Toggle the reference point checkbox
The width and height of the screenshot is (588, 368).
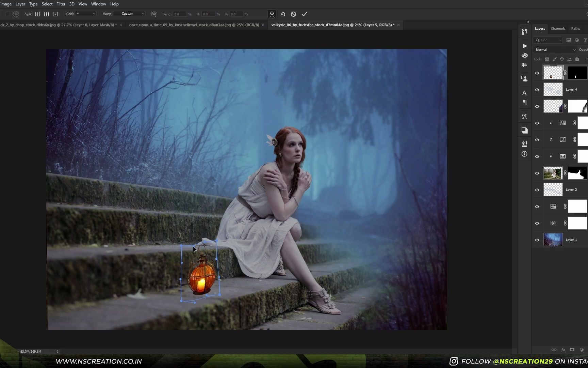coord(7,14)
